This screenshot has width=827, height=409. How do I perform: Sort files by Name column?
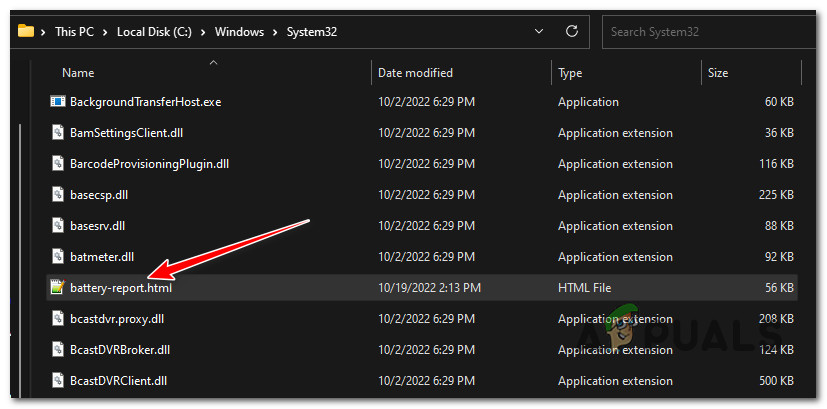(78, 73)
